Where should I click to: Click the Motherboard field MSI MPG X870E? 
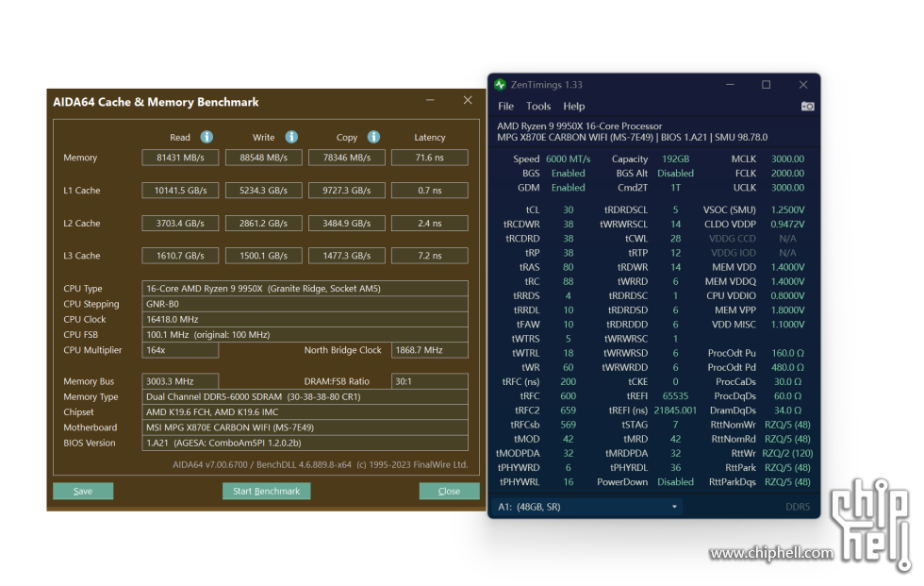click(x=305, y=427)
